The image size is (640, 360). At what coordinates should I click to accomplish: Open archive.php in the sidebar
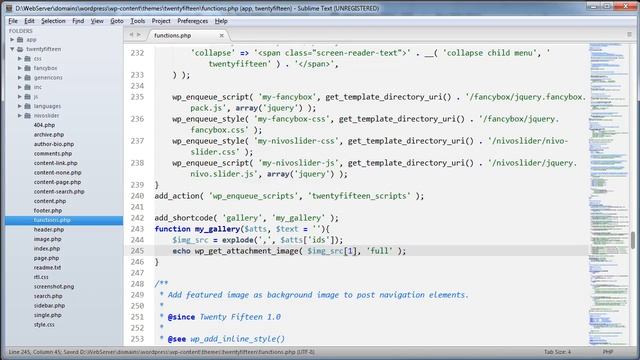[49, 135]
